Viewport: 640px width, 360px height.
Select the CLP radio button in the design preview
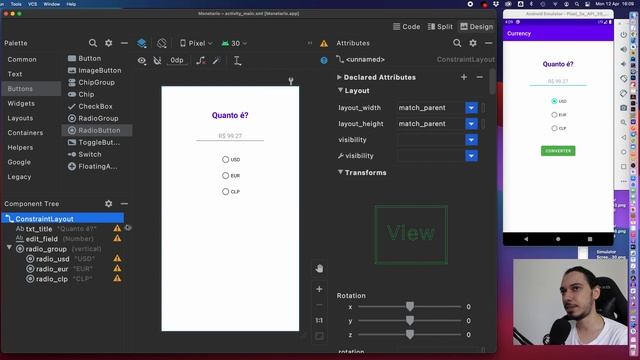pyautogui.click(x=225, y=191)
